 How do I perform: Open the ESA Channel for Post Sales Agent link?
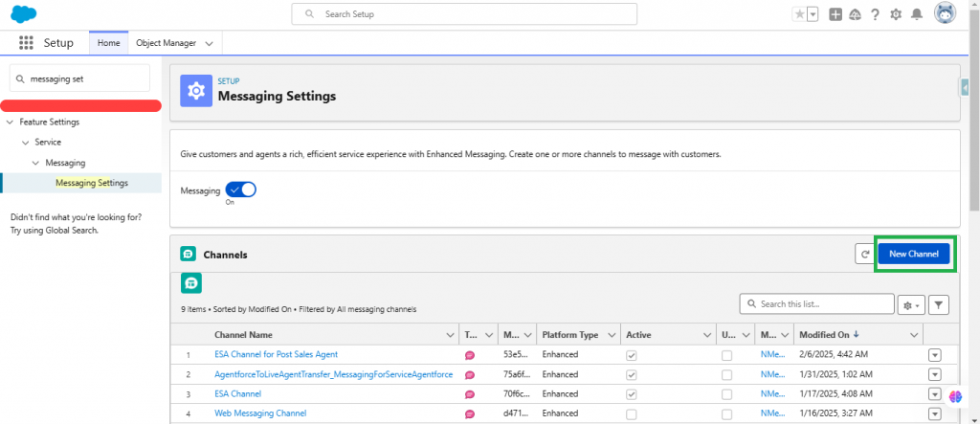point(276,354)
